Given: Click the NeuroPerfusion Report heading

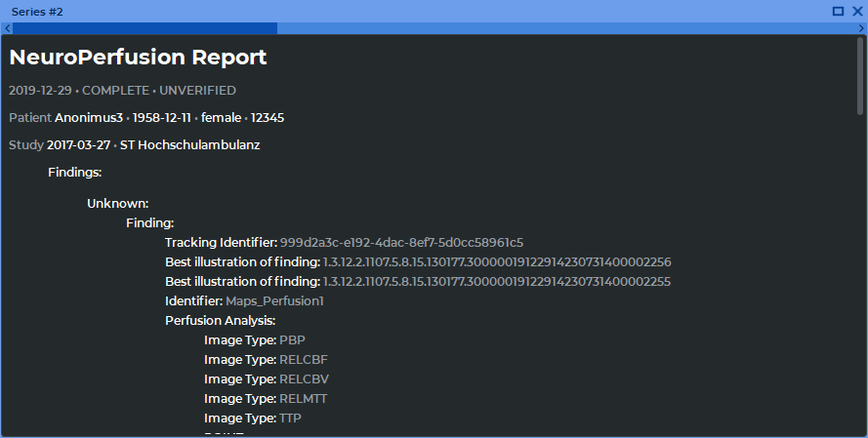Looking at the screenshot, I should click(x=138, y=58).
